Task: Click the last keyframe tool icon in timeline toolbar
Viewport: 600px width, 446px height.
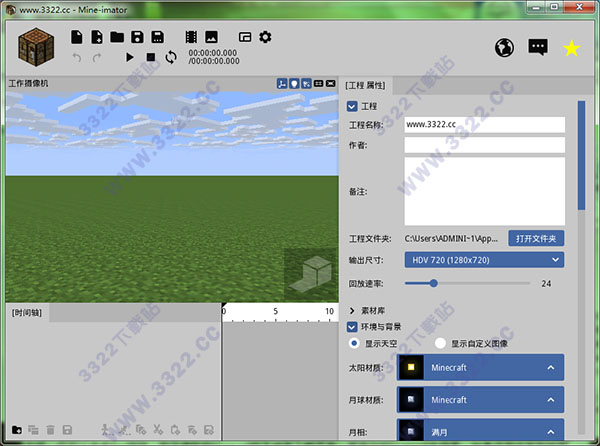Action: pos(209,430)
